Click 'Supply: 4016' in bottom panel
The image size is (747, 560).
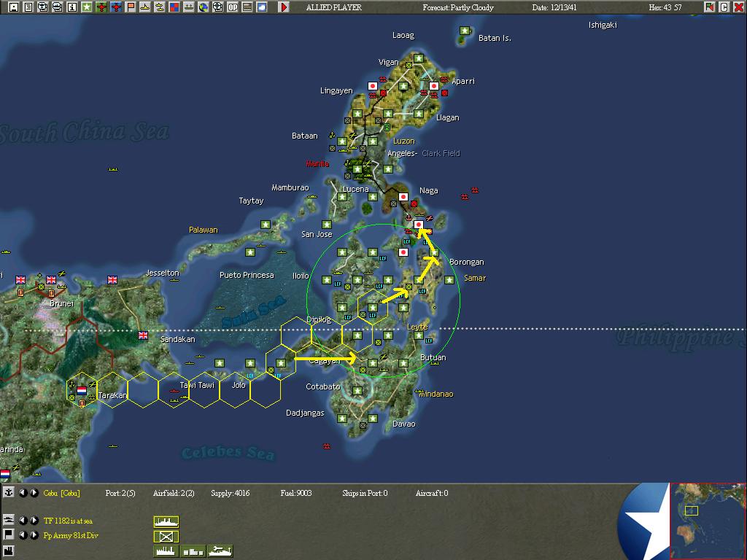[x=230, y=494]
